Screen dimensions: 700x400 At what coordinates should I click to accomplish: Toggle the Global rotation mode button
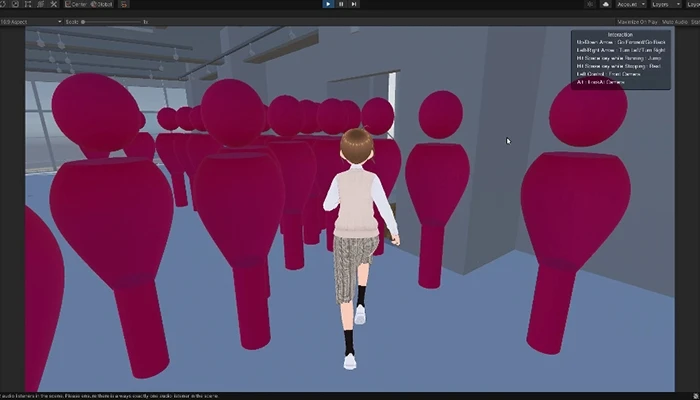tap(102, 4)
